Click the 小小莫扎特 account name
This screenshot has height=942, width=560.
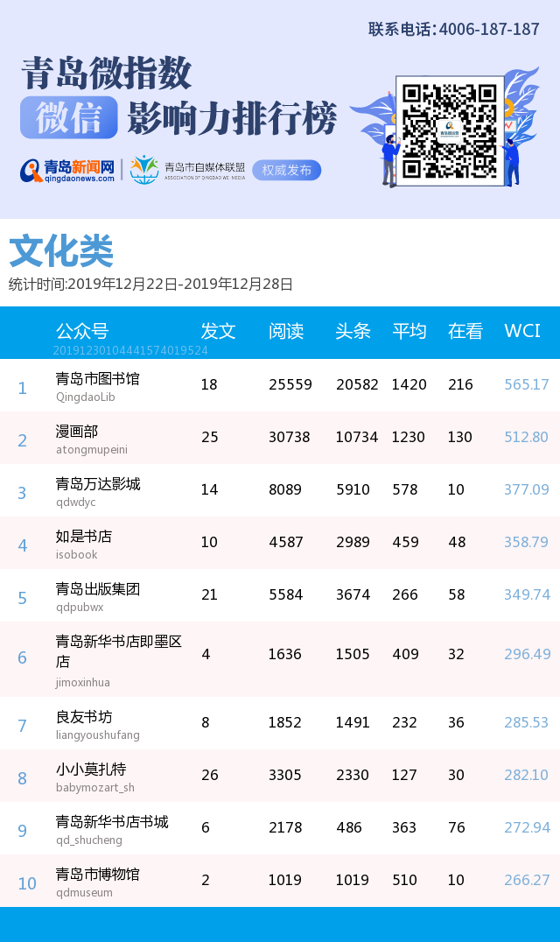coord(91,770)
